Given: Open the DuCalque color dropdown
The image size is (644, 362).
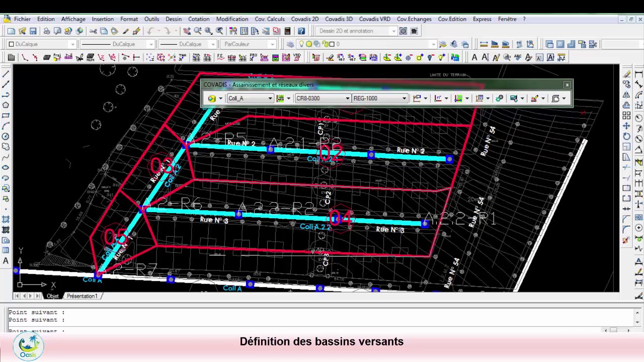Looking at the screenshot, I should [x=72, y=44].
